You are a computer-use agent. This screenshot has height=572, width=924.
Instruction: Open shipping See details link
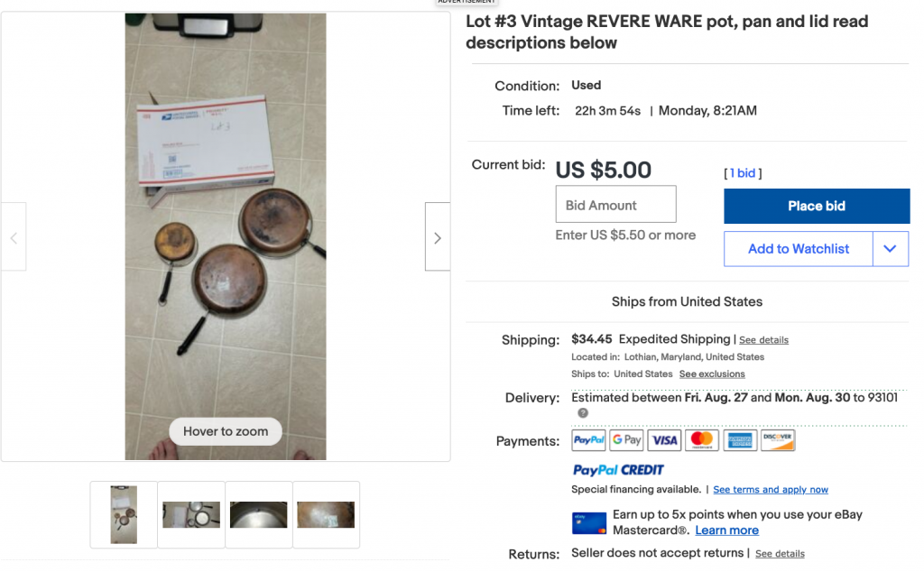(x=763, y=340)
